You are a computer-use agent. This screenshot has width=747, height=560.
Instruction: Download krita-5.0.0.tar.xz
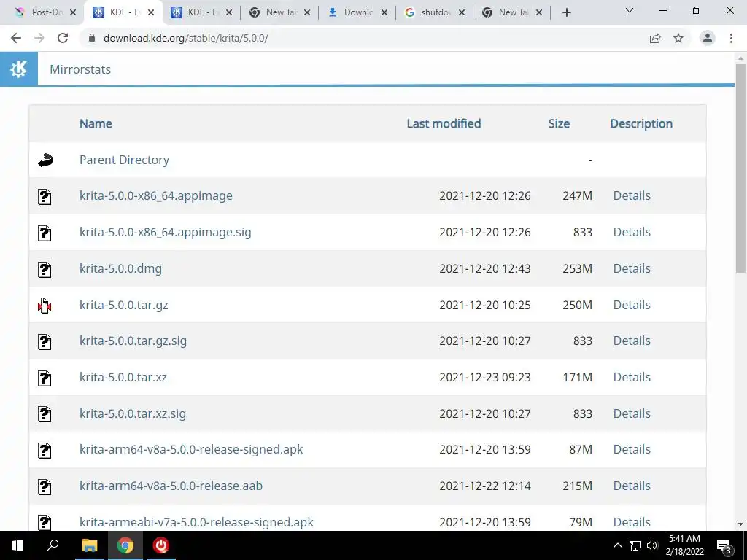coord(123,377)
